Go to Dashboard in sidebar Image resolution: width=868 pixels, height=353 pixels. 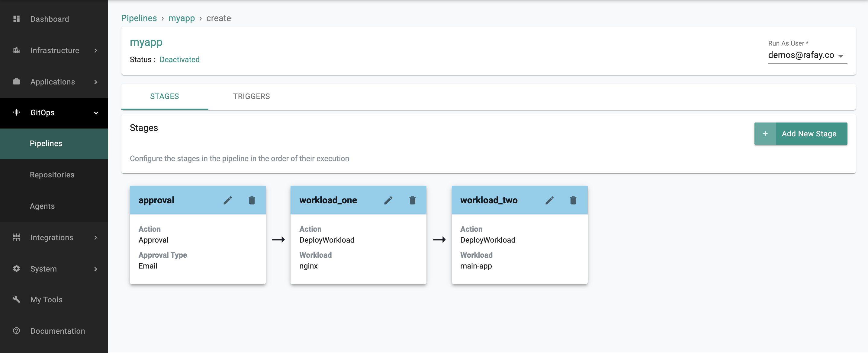pyautogui.click(x=54, y=19)
